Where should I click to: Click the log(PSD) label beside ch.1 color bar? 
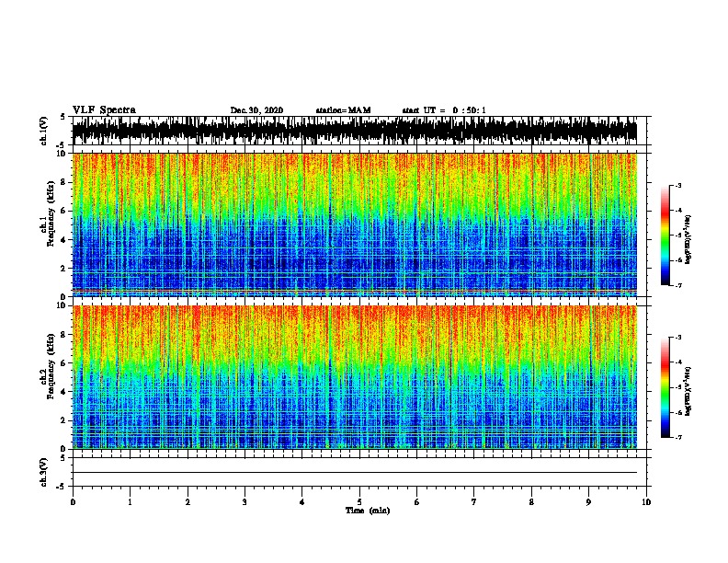[688, 239]
